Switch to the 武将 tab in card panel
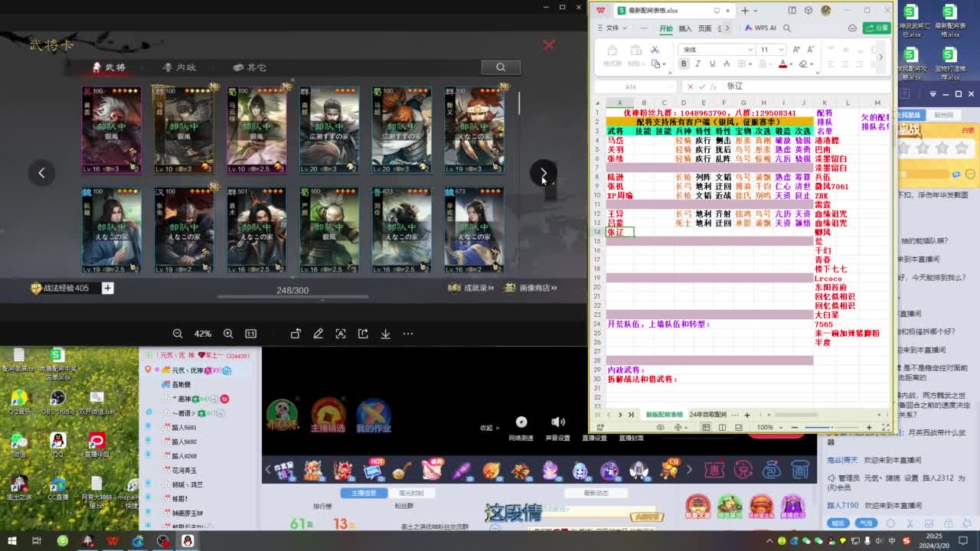 pyautogui.click(x=109, y=67)
